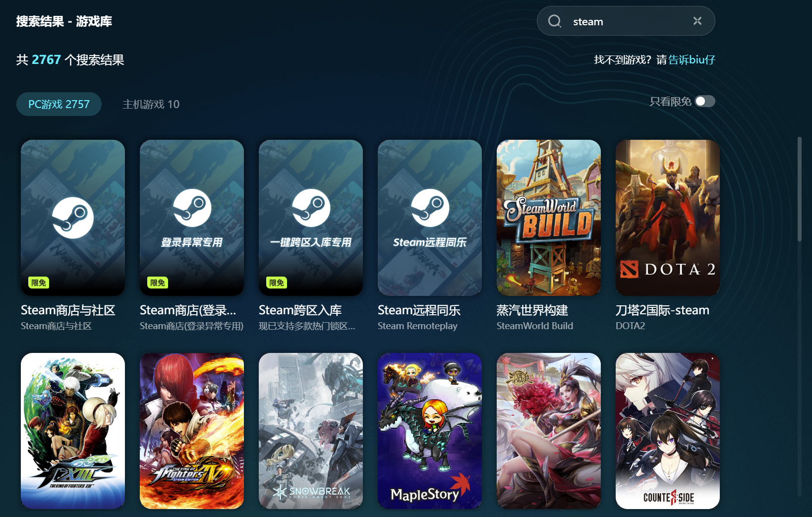This screenshot has width=812, height=517.
Task: Click the search magnifier icon
Action: point(554,21)
